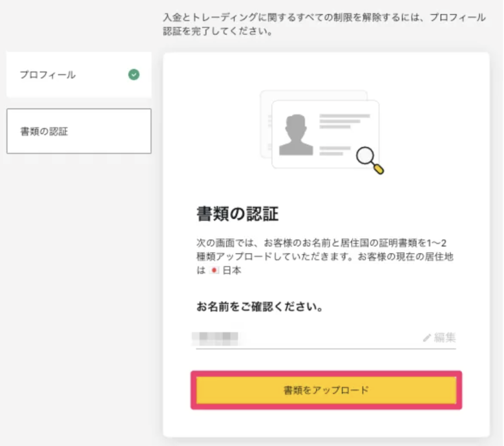This screenshot has height=446, width=504.
Task: Click the bold 書類の認証 heading
Action: 237,215
